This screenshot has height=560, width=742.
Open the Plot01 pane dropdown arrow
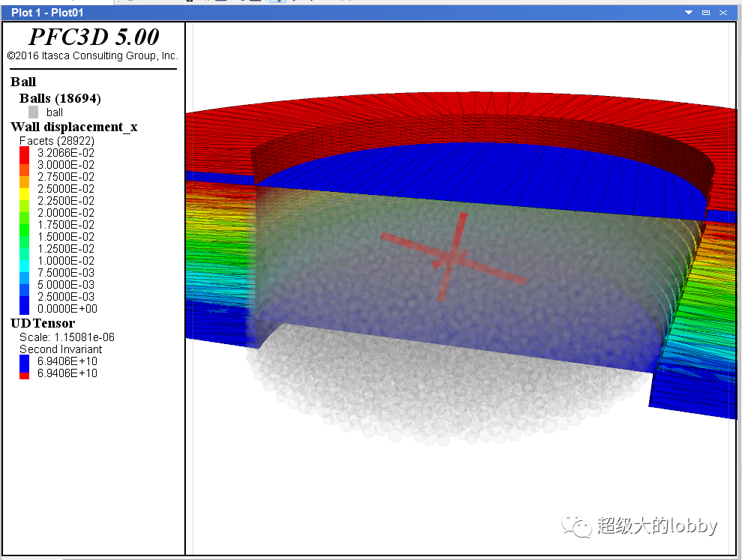[x=689, y=13]
